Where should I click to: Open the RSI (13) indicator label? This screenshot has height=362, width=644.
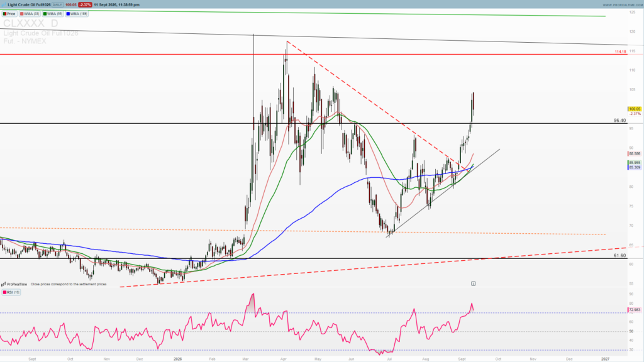(11, 292)
